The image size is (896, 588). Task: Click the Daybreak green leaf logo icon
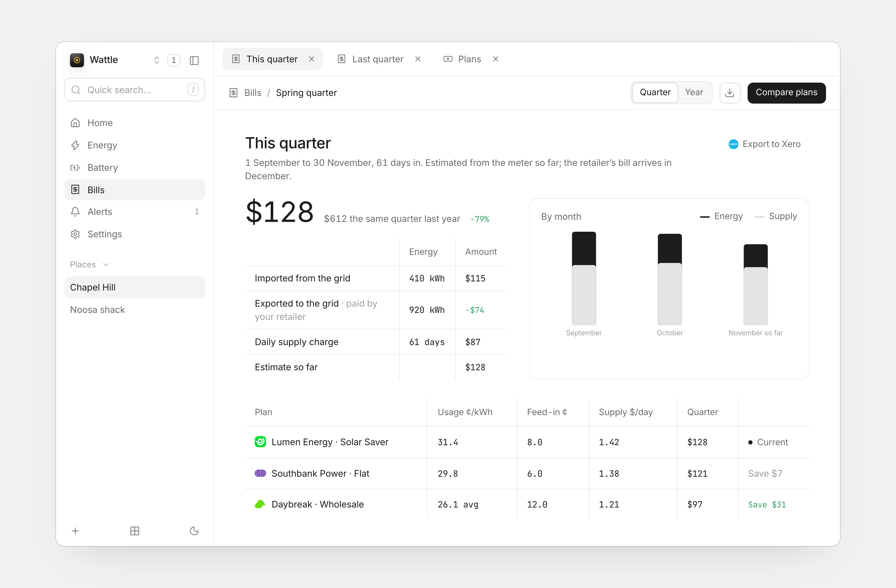pyautogui.click(x=260, y=504)
